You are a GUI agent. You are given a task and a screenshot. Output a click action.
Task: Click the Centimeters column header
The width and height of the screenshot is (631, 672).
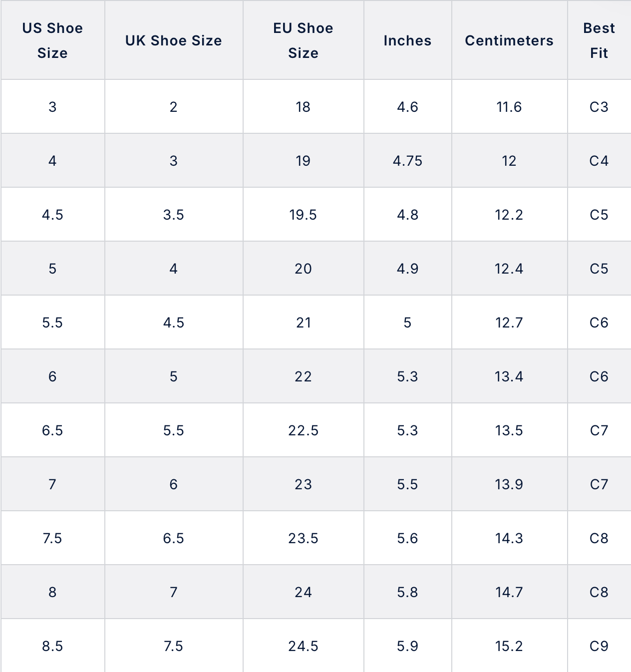click(510, 40)
